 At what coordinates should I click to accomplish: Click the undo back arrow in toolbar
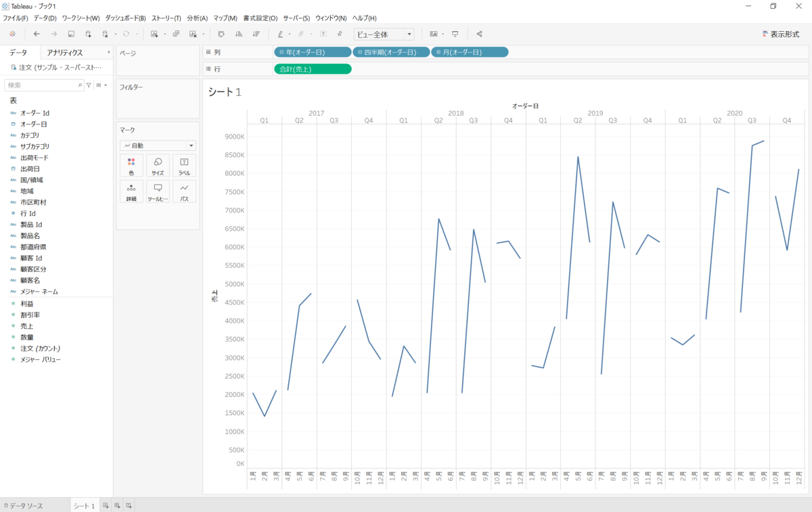coord(37,34)
